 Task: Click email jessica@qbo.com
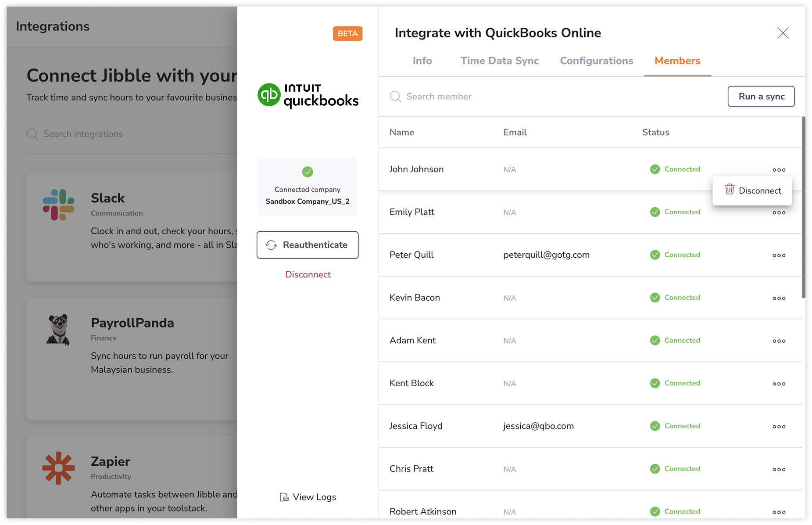coord(538,426)
